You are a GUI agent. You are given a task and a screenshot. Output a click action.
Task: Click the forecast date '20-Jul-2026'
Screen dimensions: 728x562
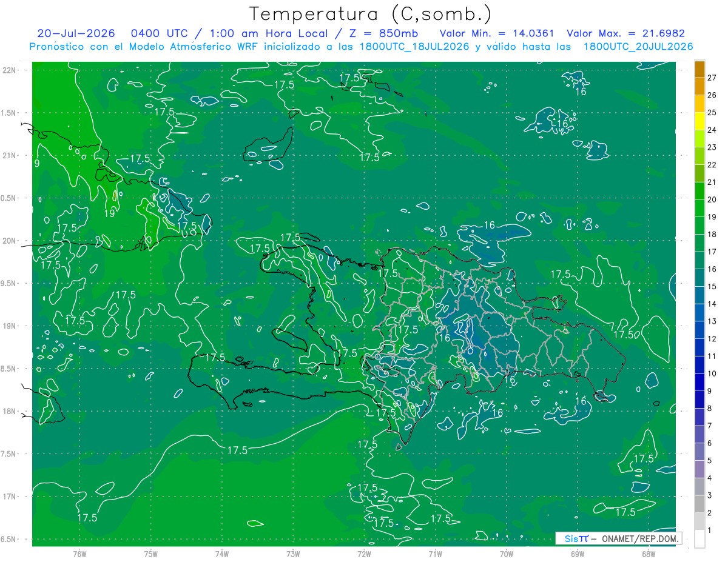tap(76, 33)
